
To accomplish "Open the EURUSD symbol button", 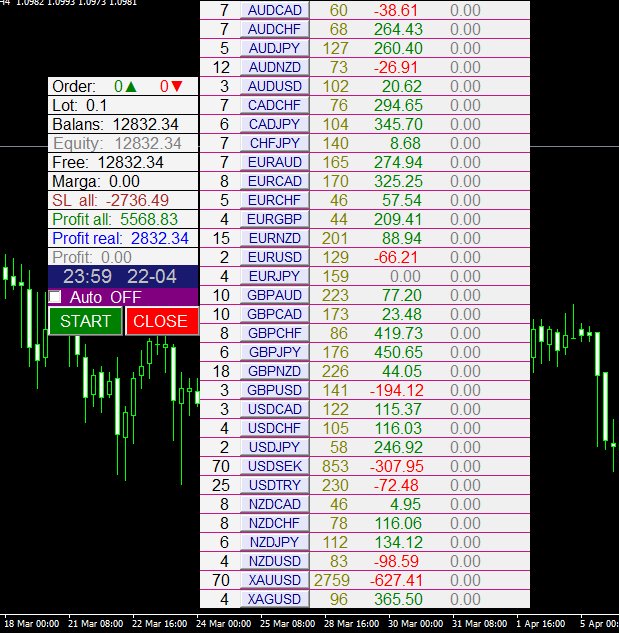I will (275, 257).
